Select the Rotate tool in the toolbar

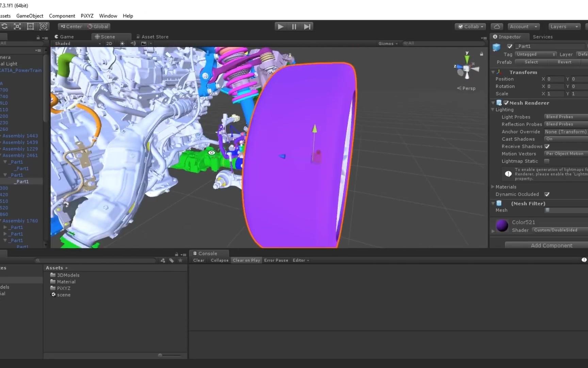tap(4, 26)
